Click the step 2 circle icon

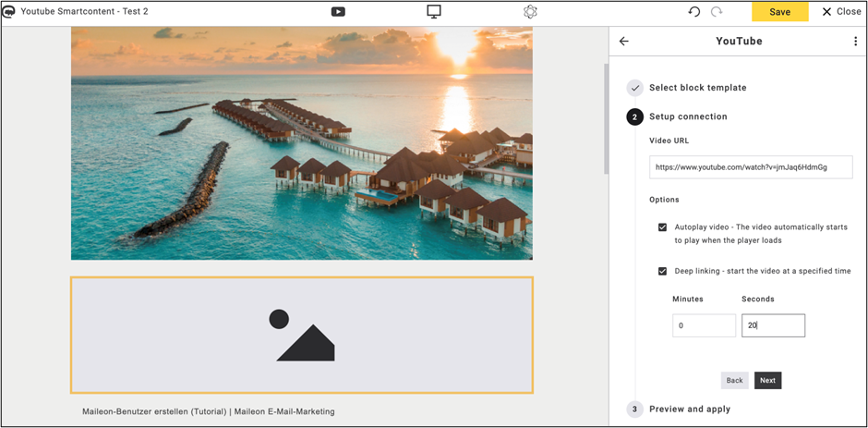(x=635, y=117)
